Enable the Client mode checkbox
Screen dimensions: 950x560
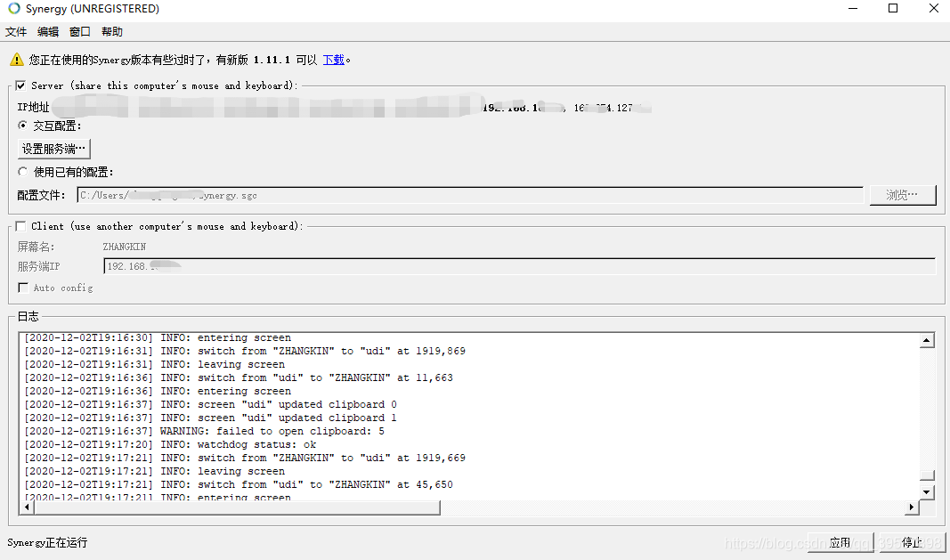click(x=21, y=226)
